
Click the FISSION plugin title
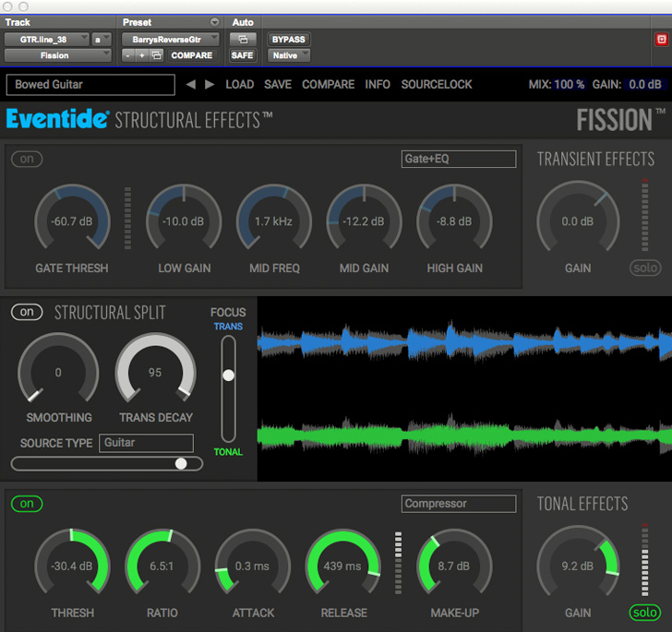615,120
